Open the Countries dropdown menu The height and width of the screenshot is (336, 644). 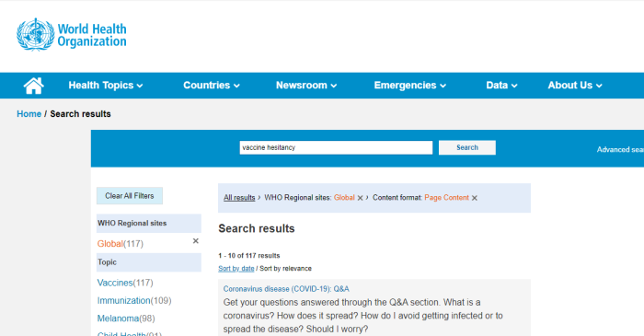212,86
